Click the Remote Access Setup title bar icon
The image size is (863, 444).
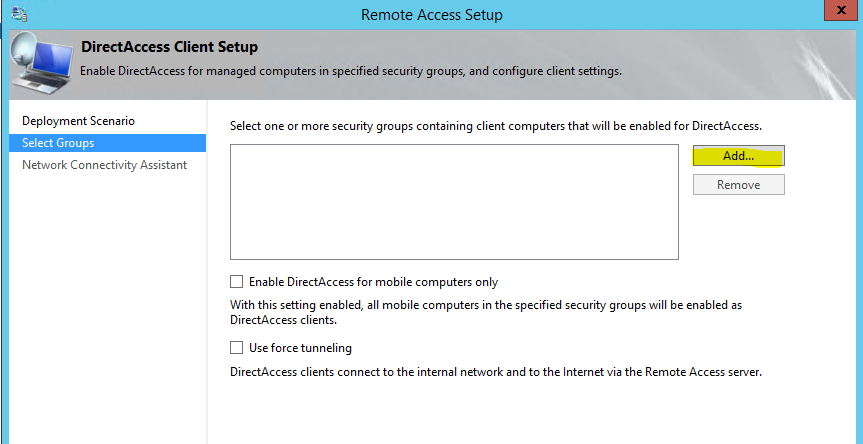(20, 13)
